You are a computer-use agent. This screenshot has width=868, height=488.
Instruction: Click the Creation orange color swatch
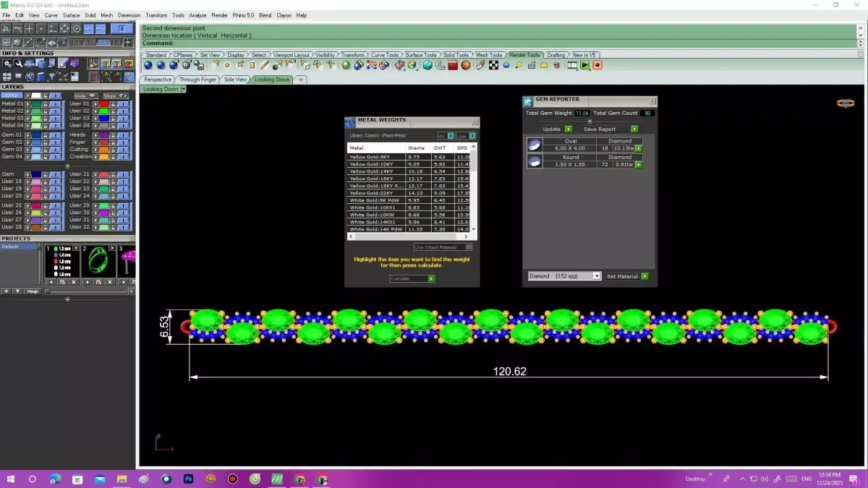(104, 157)
